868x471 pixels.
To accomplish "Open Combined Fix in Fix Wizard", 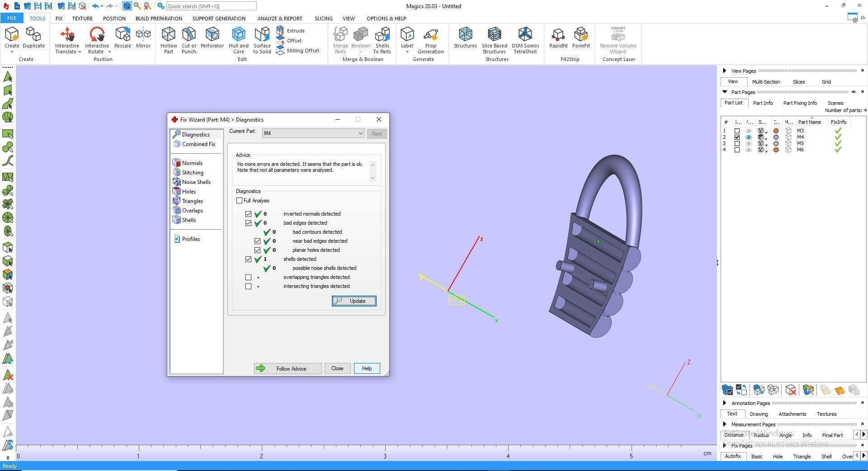I will pyautogui.click(x=194, y=144).
